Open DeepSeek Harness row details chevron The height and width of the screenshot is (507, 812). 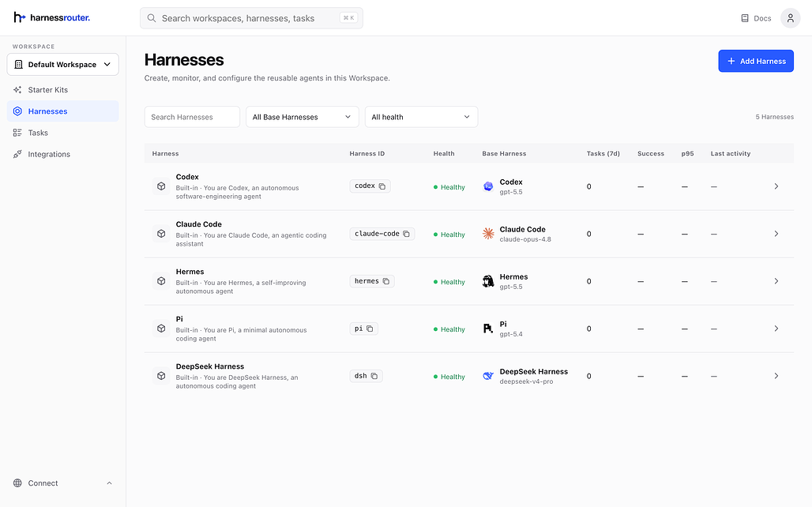click(x=776, y=376)
